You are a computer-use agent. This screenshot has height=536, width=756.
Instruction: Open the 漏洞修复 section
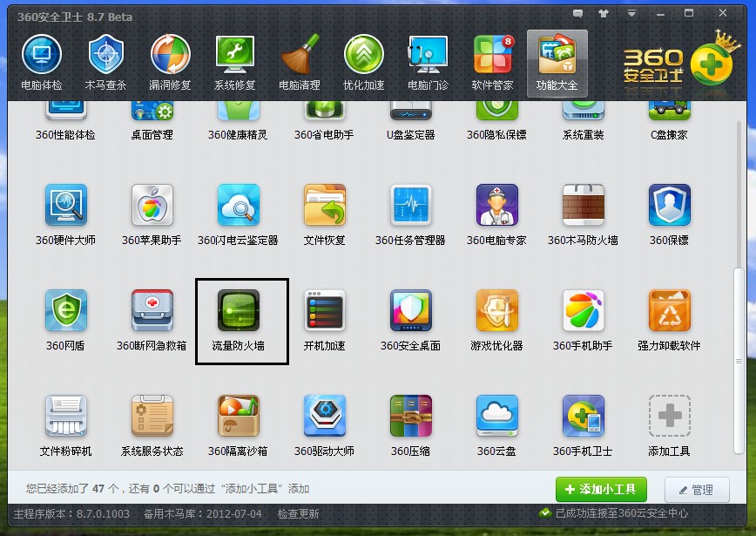coord(170,63)
